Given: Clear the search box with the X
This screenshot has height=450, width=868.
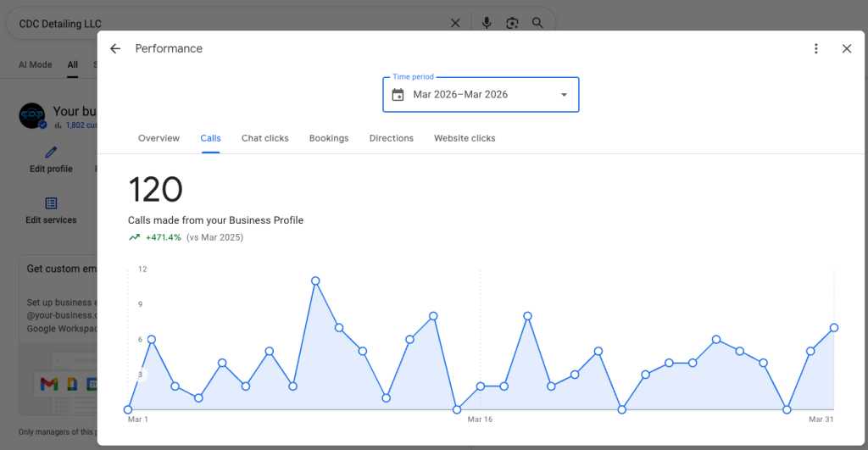Looking at the screenshot, I should pos(455,23).
